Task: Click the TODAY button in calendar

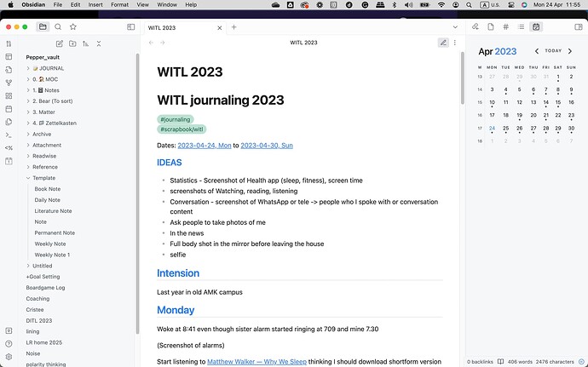Action: [553, 50]
